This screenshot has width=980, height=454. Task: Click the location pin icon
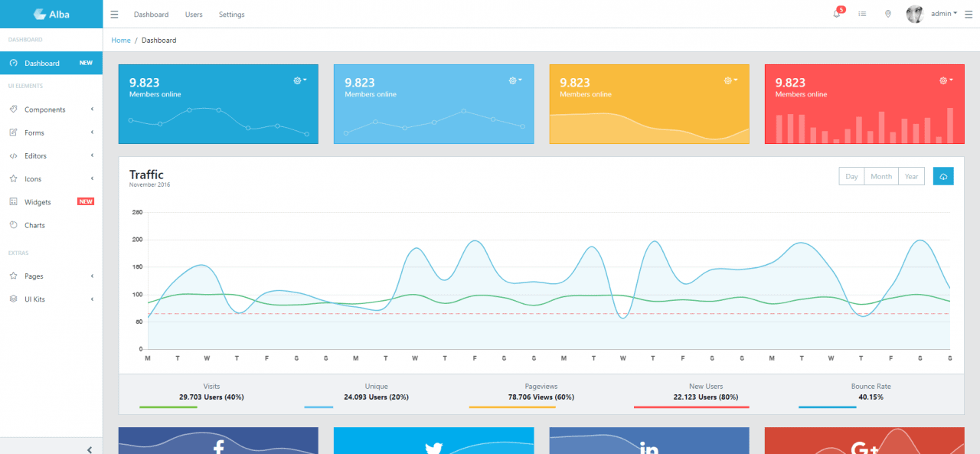[x=887, y=14]
